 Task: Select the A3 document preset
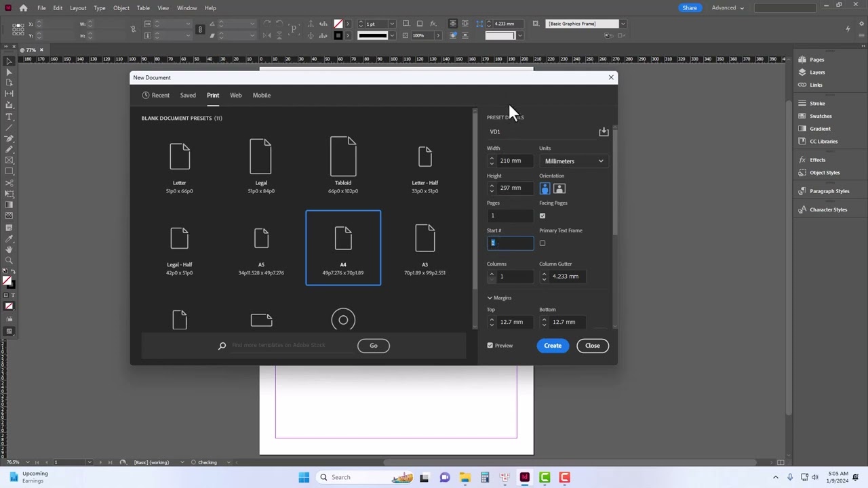pyautogui.click(x=425, y=248)
